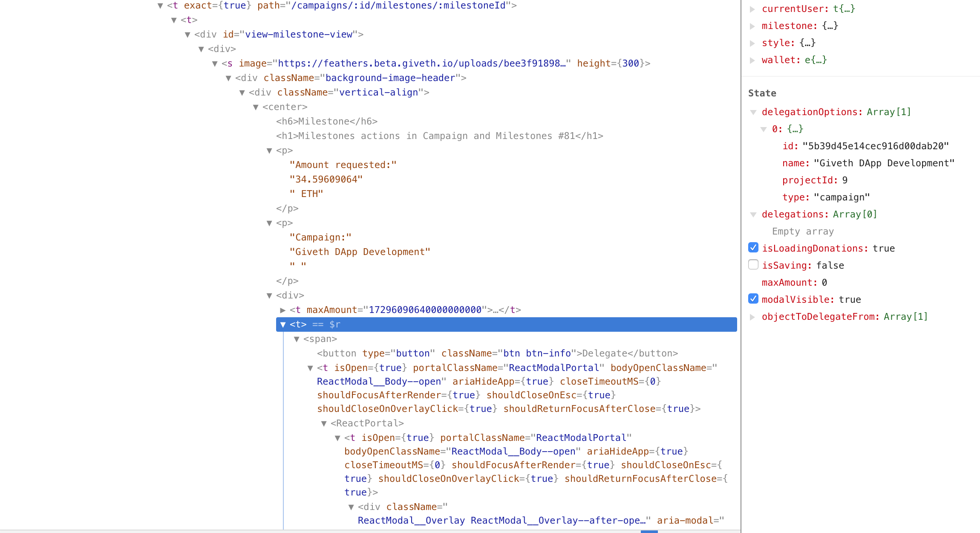The width and height of the screenshot is (980, 533).
Task: Click the "Giveth DApp Development" text node
Action: [x=360, y=252]
